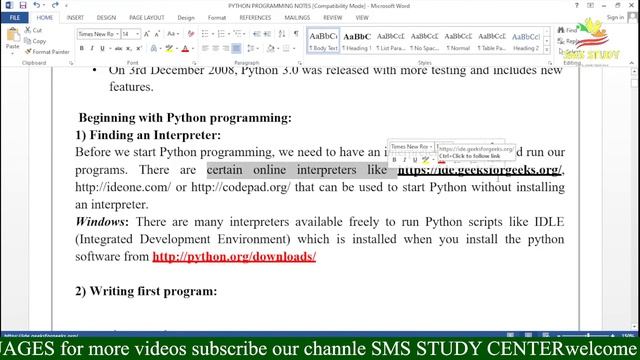This screenshot has height=360, width=640.
Task: Apply text effects to the selection
Action: 153,49
